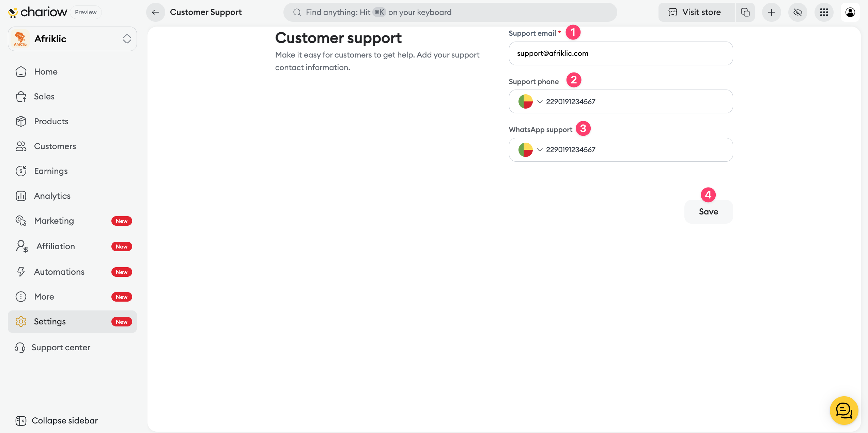Open the Support center link
This screenshot has width=868, height=433.
[61, 347]
